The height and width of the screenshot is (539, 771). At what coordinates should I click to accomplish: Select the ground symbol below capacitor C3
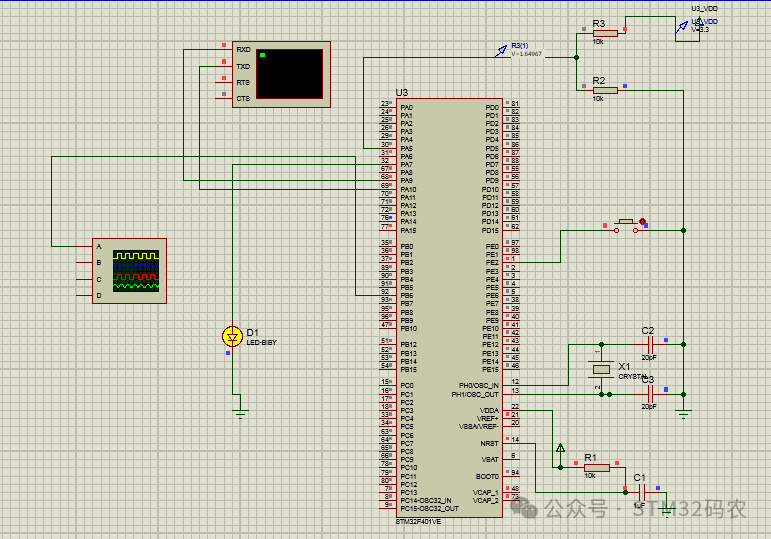click(683, 414)
